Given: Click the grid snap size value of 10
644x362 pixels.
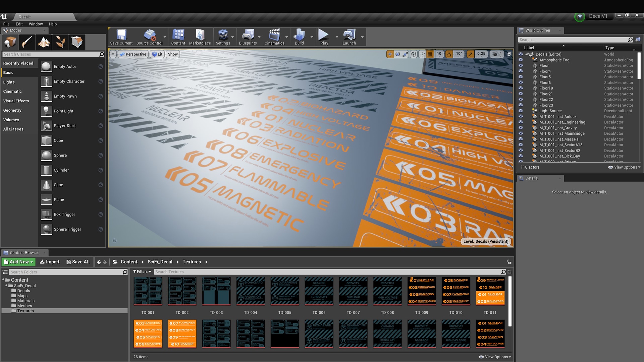Looking at the screenshot, I should point(439,54).
